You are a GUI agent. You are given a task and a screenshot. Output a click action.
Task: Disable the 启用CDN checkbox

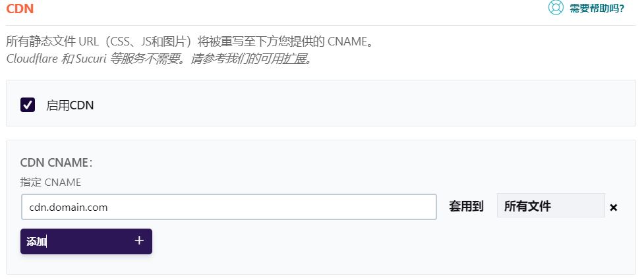point(28,105)
